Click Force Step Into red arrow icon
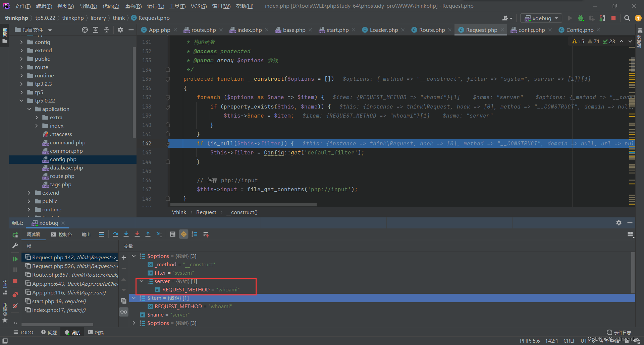The image size is (644, 345). (x=137, y=234)
